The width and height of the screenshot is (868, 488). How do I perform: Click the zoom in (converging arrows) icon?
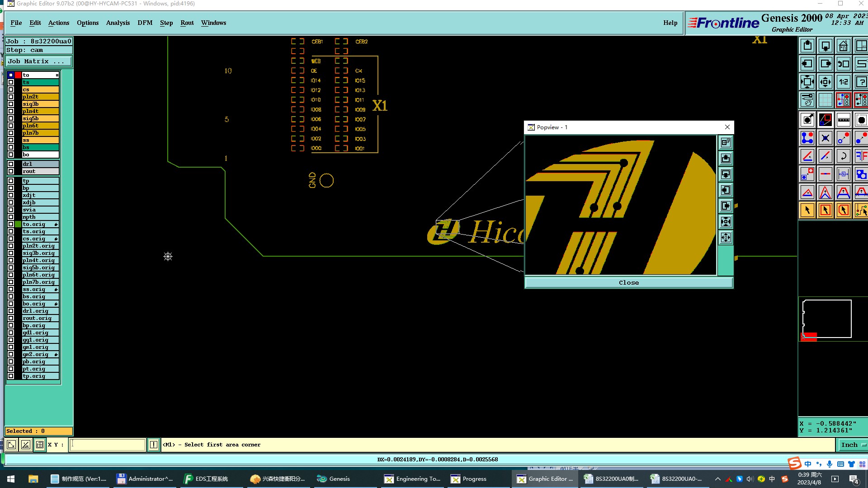point(807,82)
